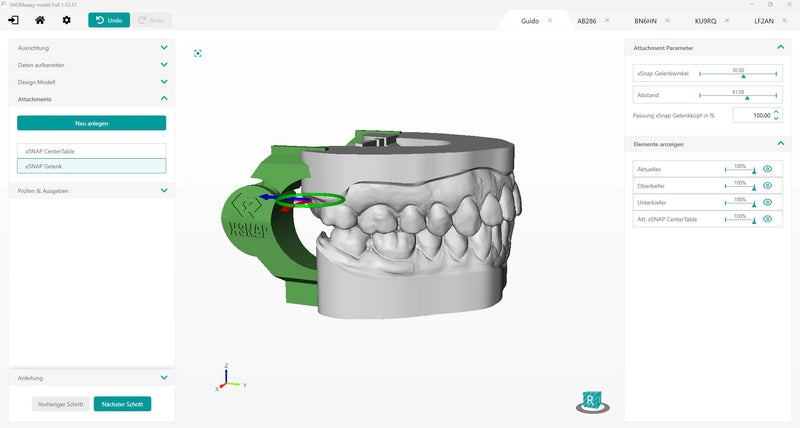The width and height of the screenshot is (800, 428).
Task: Expand the Ausrichtung section
Action: pos(91,48)
